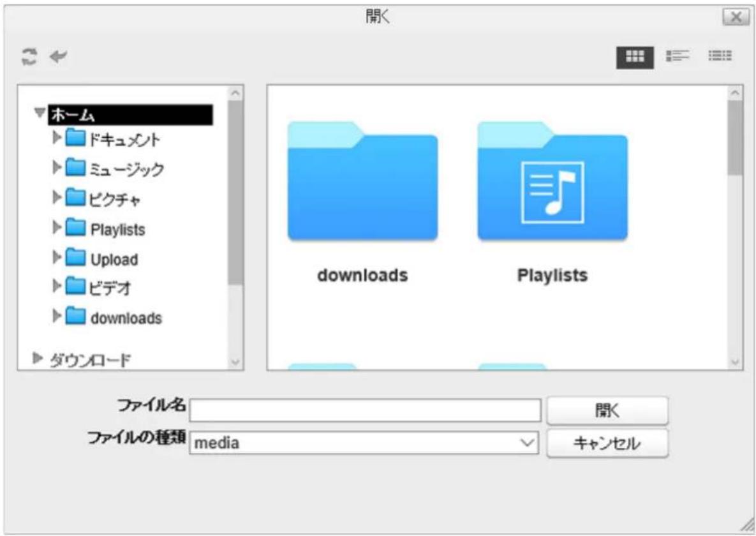Screen dimensions: 756x536
Task: Close the 開く dialog window
Action: (736, 17)
